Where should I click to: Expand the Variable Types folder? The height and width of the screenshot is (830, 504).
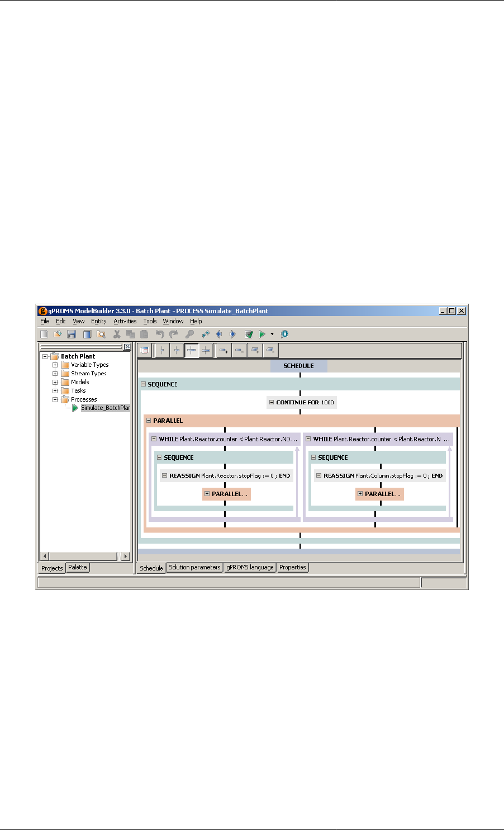pos(55,365)
